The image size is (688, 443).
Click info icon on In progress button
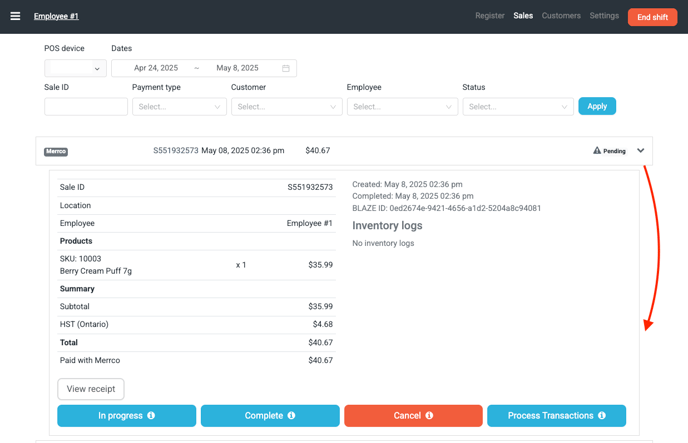151,416
